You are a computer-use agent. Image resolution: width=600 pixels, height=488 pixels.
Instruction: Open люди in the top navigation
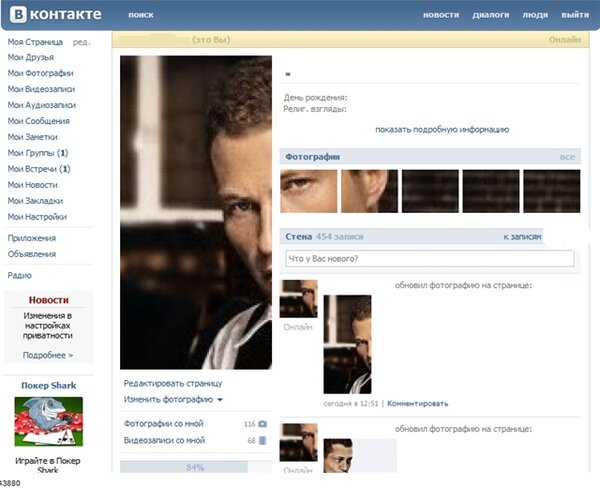click(x=535, y=15)
